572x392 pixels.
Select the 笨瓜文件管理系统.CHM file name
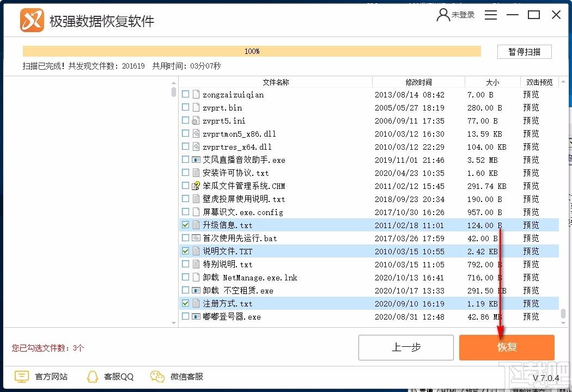click(244, 186)
